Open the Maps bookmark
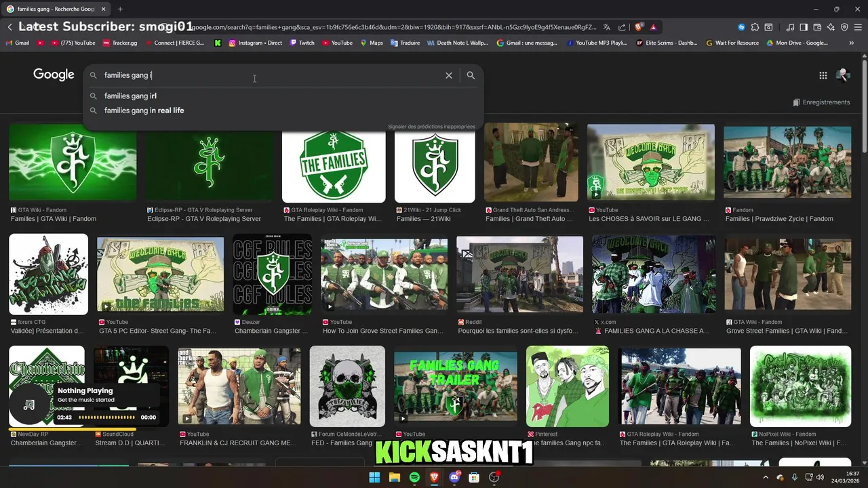The height and width of the screenshot is (488, 868). 371,43
